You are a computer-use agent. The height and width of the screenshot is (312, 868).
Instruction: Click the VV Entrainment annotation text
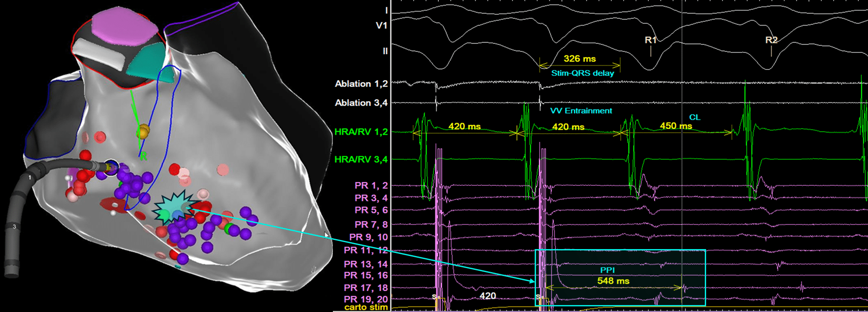tap(581, 111)
